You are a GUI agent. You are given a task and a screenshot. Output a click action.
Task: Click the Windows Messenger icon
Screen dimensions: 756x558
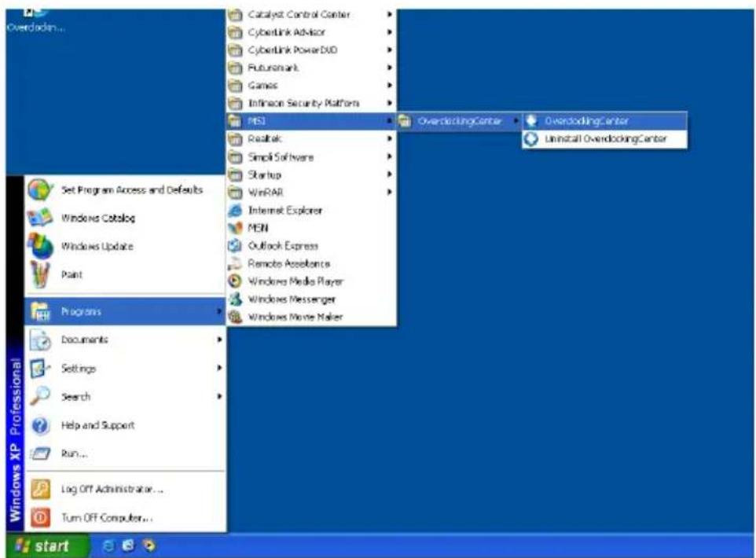click(x=235, y=299)
